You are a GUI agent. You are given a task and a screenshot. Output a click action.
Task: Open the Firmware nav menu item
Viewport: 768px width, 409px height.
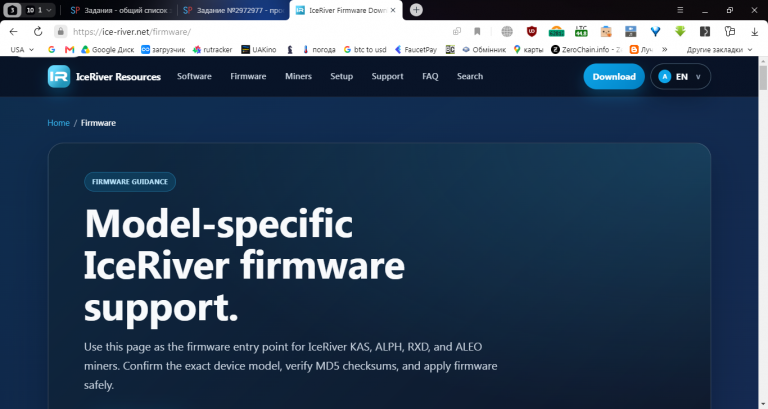[x=248, y=76]
